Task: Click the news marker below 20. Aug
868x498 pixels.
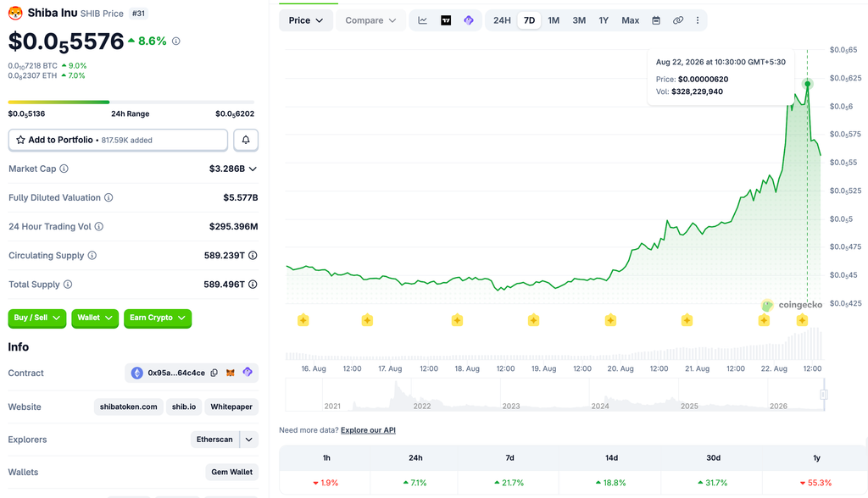Action: tap(610, 320)
